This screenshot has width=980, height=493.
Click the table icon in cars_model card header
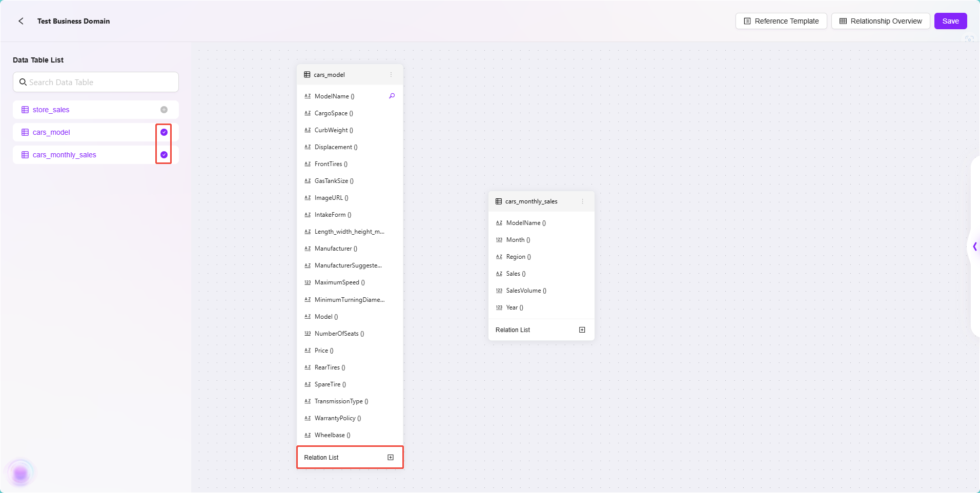point(307,75)
